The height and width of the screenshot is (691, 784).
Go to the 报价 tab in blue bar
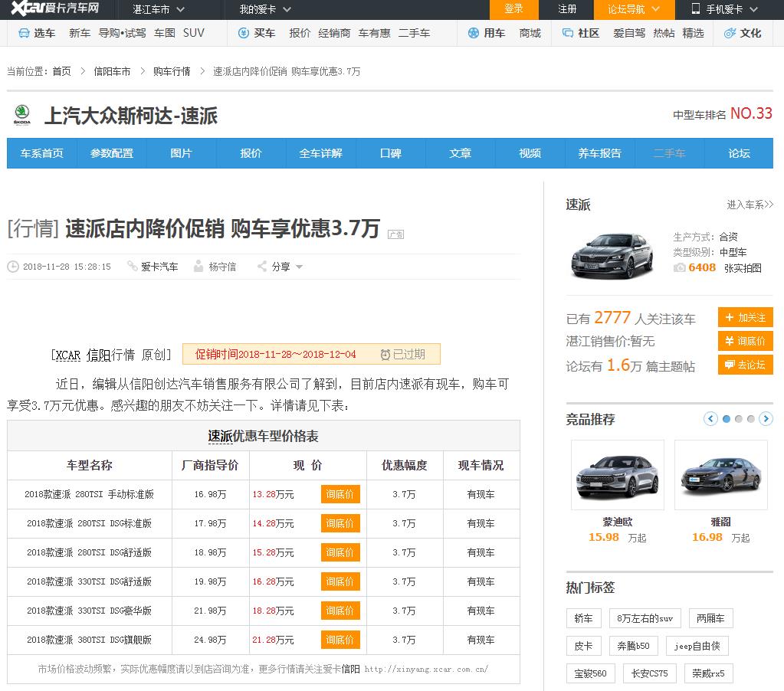[251, 153]
